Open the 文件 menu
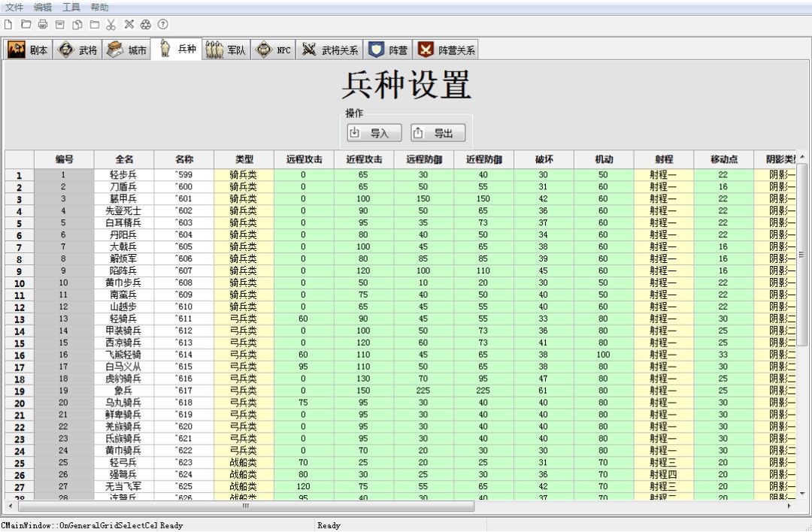This screenshot has height=532, width=812. coord(14,7)
